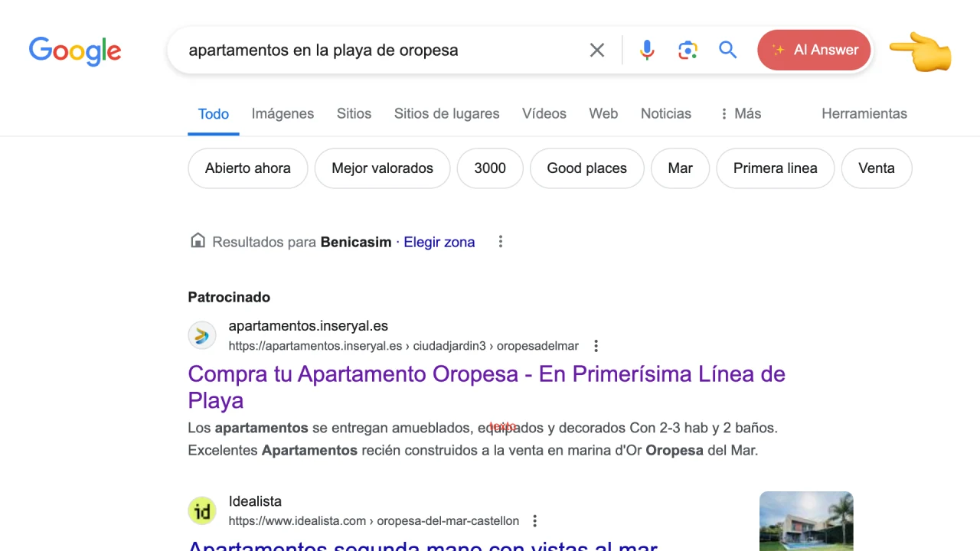Click the idealista.com URL breadcrumb text
Screen dimensions: 980x551
click(x=374, y=521)
